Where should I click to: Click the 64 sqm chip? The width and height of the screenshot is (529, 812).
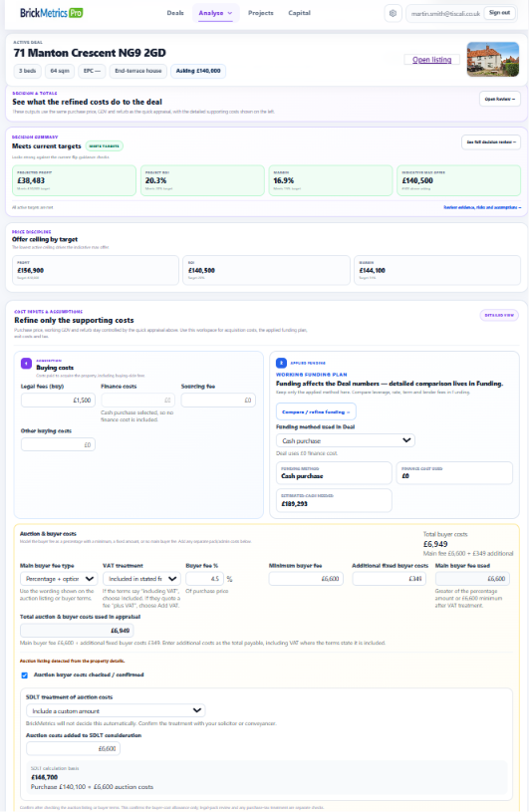60,71
